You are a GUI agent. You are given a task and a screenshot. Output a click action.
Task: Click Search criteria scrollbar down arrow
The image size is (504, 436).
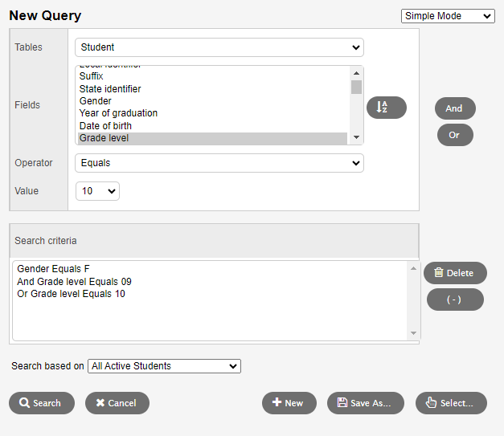click(413, 333)
